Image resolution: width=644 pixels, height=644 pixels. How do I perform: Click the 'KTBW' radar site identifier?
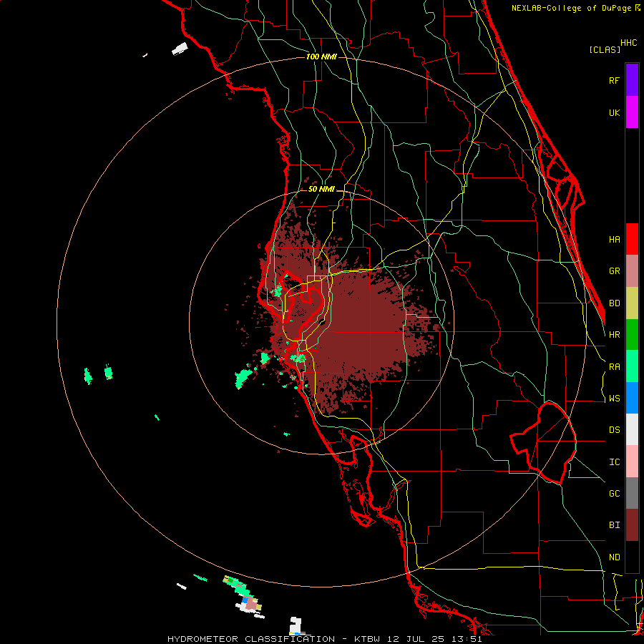366,639
